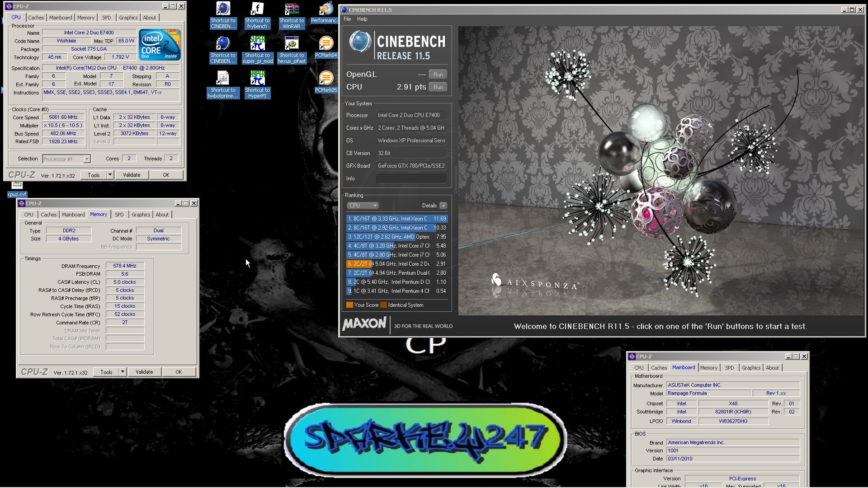Select ranking row 5 Core i7 5.06
Viewport: 868px width, 488px height.
click(397, 255)
